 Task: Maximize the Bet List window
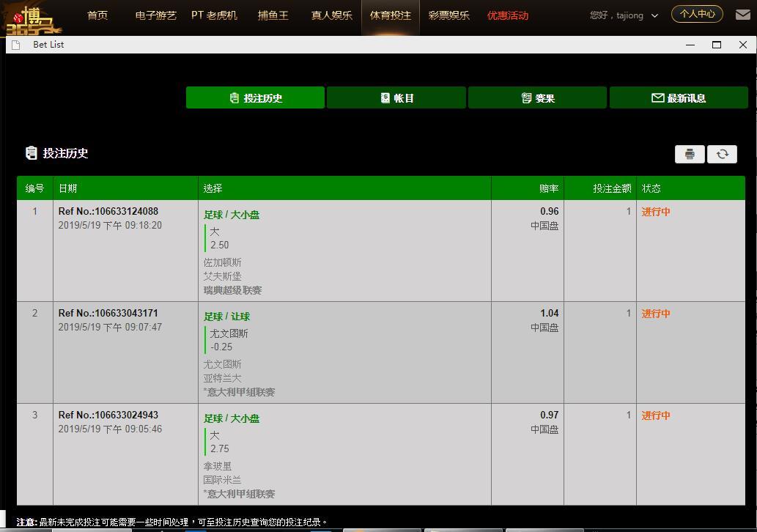point(717,45)
